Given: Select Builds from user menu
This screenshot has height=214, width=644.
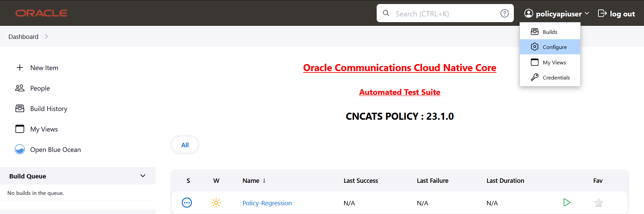Looking at the screenshot, I should coord(550,32).
